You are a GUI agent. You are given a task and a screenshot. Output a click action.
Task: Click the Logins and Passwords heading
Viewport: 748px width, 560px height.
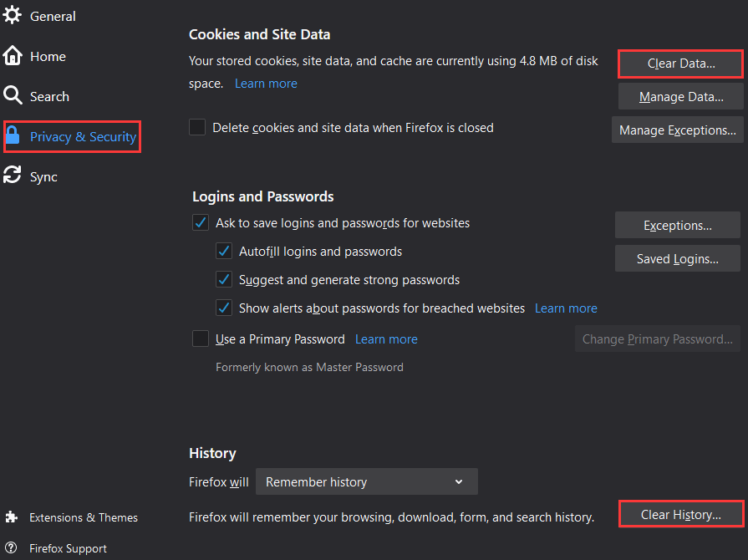click(x=263, y=196)
